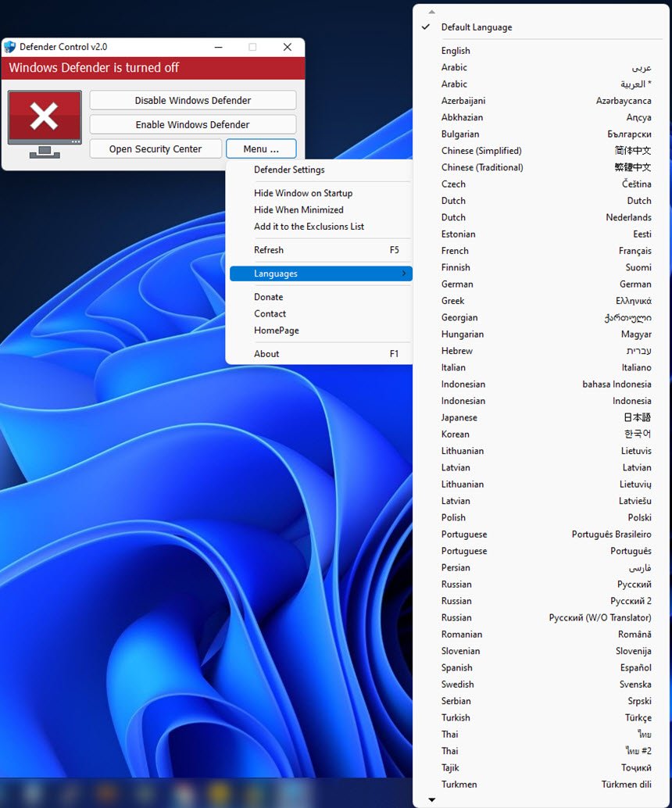The width and height of the screenshot is (672, 808).
Task: Choose Refresh from the menu
Action: click(320, 250)
